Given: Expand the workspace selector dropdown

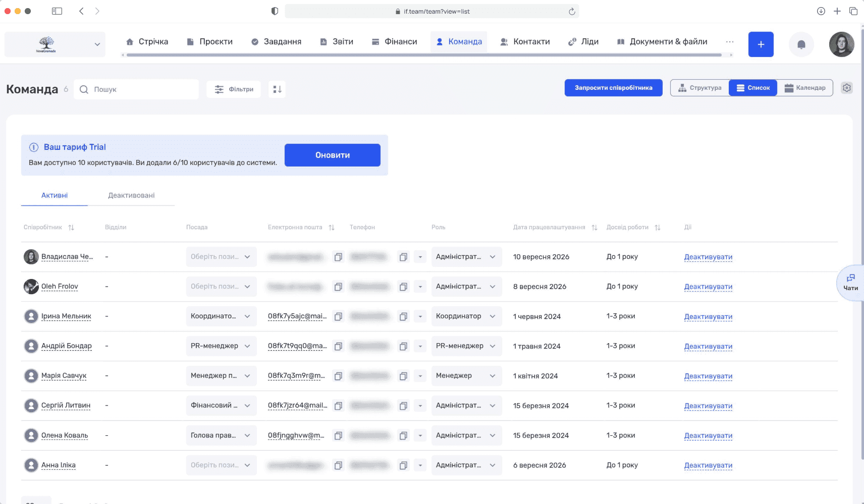Looking at the screenshot, I should click(x=55, y=44).
